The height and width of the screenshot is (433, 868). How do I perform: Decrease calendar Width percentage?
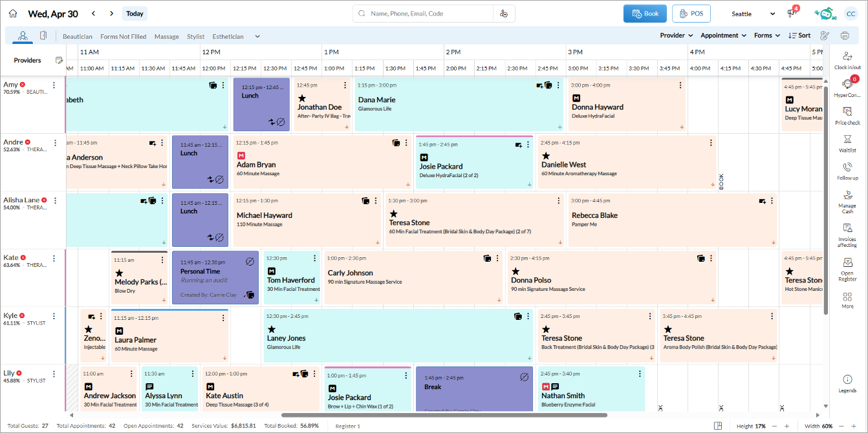(841, 426)
